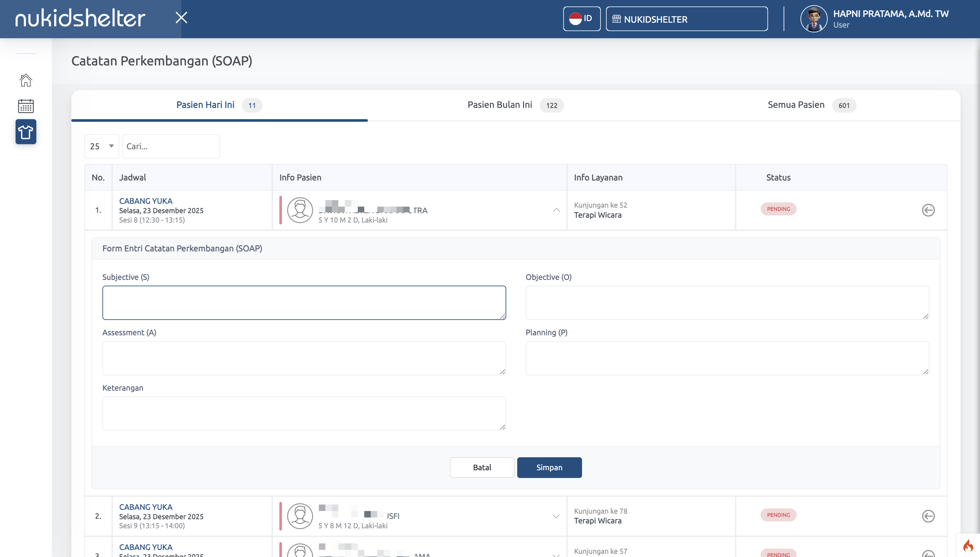980x557 pixels.
Task: Click the Cari search field
Action: click(171, 146)
